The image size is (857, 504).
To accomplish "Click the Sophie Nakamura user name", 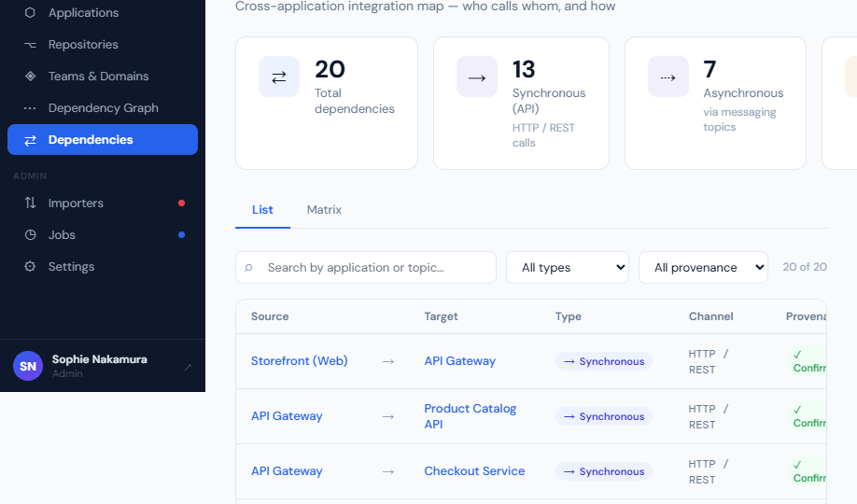I will pos(100,359).
